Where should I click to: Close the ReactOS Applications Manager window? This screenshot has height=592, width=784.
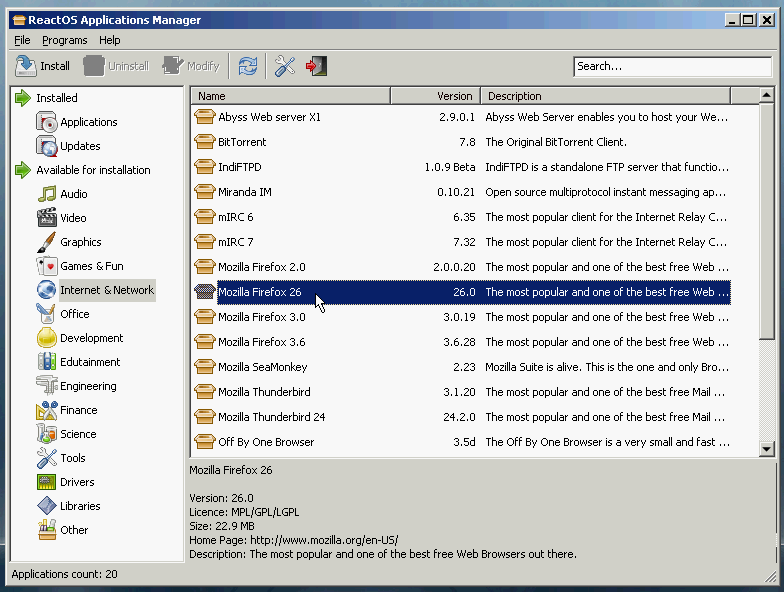[766, 20]
